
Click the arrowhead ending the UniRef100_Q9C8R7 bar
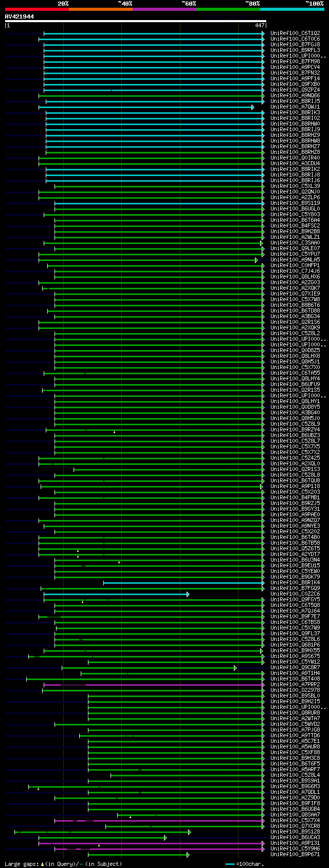tap(235, 668)
